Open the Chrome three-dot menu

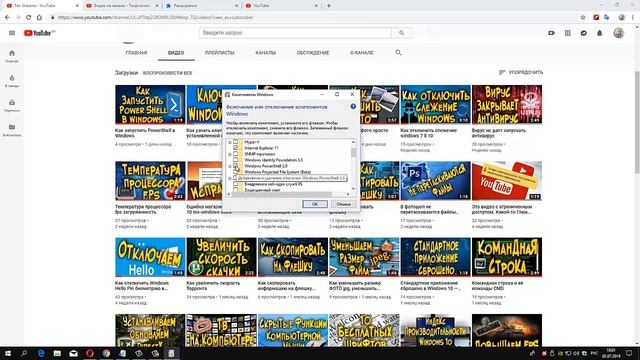coord(633,17)
